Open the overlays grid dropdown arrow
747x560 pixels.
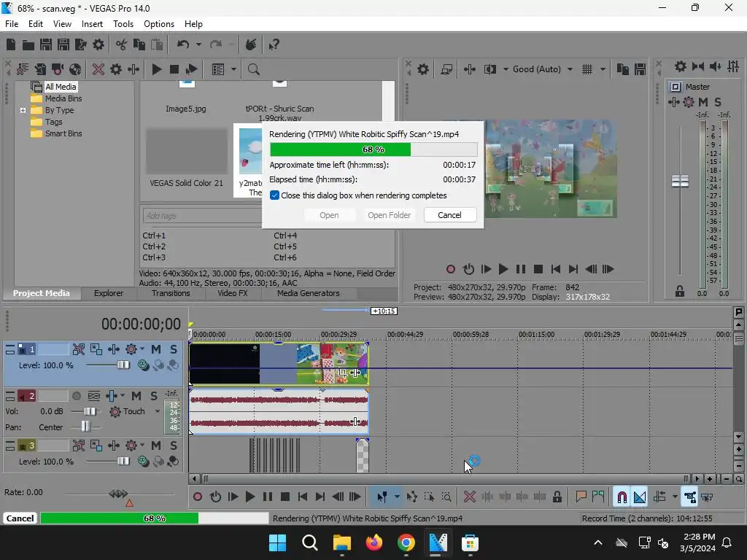pyautogui.click(x=603, y=69)
